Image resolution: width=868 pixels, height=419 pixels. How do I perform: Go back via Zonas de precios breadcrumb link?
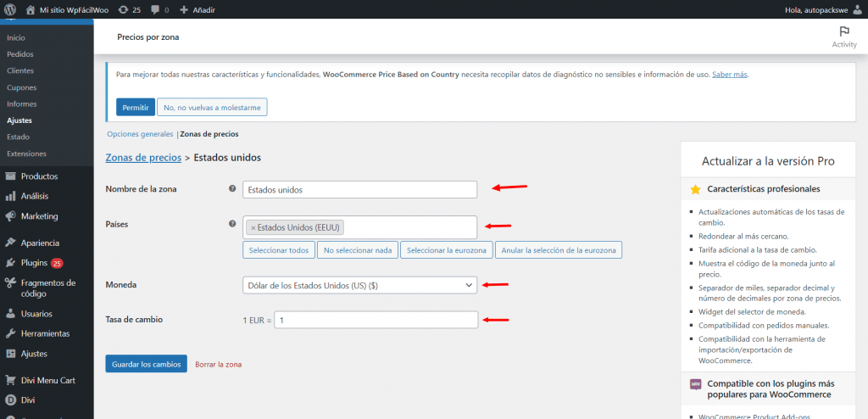click(143, 158)
